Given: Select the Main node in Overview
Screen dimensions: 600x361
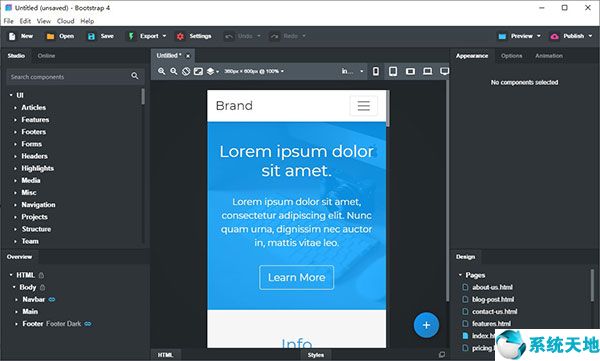Looking at the screenshot, I should point(30,312).
